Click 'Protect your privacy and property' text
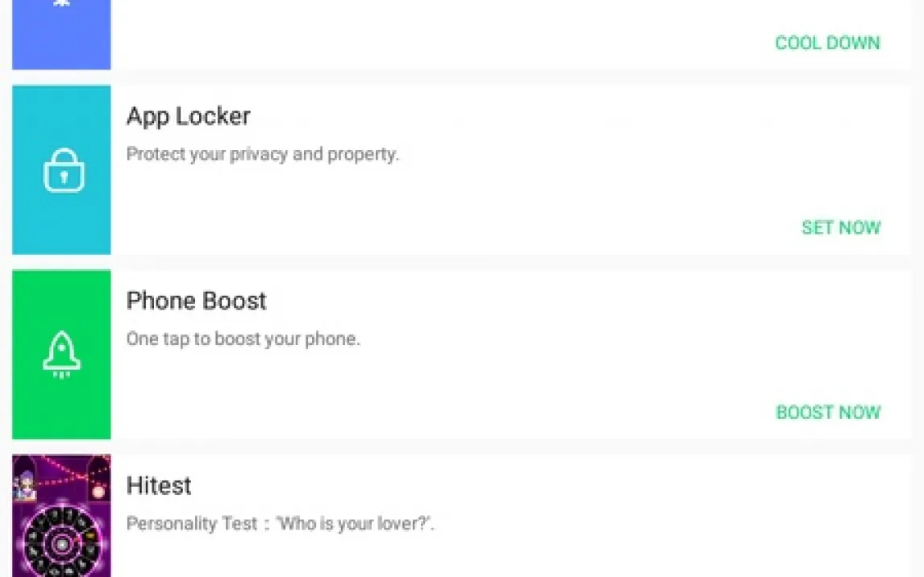924x577 pixels. 262,154
